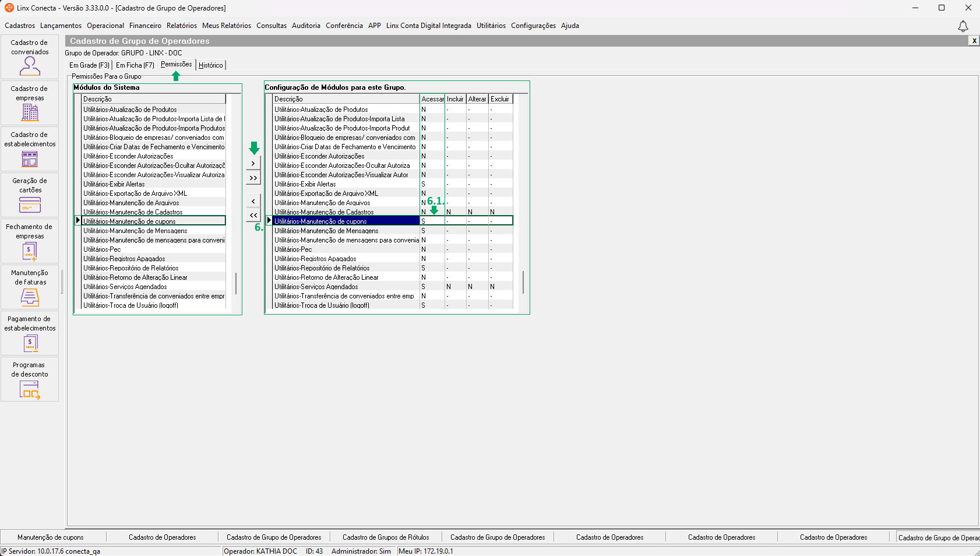Image resolution: width=980 pixels, height=556 pixels.
Task: Open the Cadastros menu
Action: [x=20, y=26]
